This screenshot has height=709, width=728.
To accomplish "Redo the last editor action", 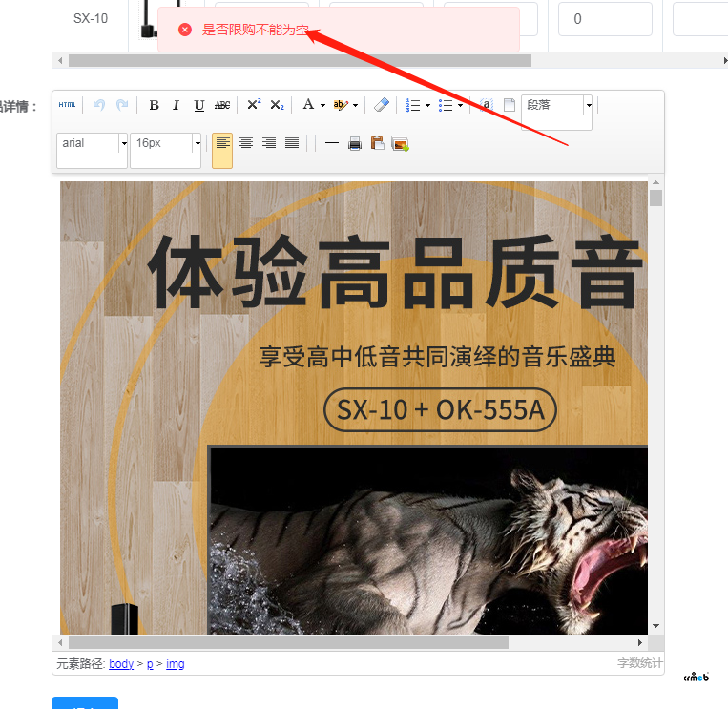I will point(122,105).
